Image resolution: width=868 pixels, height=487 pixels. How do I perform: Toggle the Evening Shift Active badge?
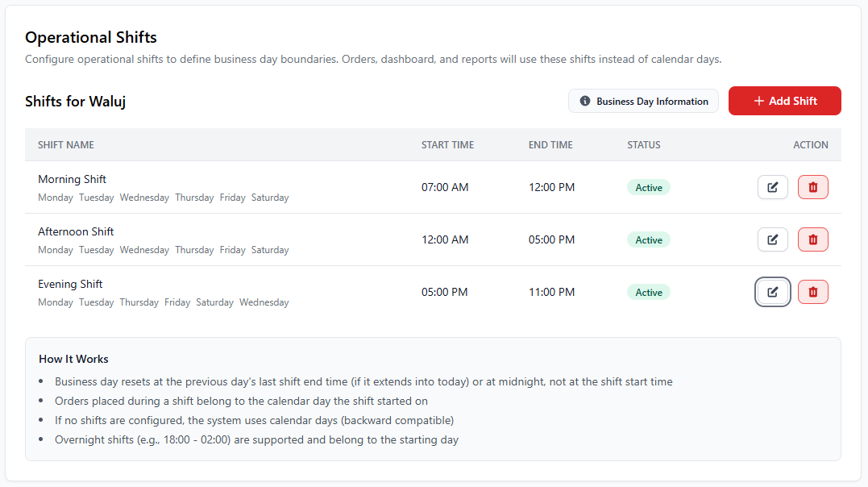point(648,291)
